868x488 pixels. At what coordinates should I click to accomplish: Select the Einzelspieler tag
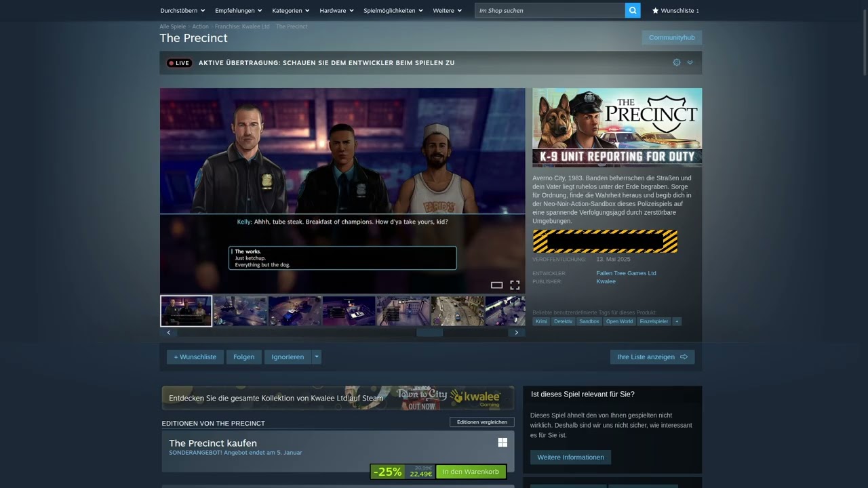tap(654, 321)
